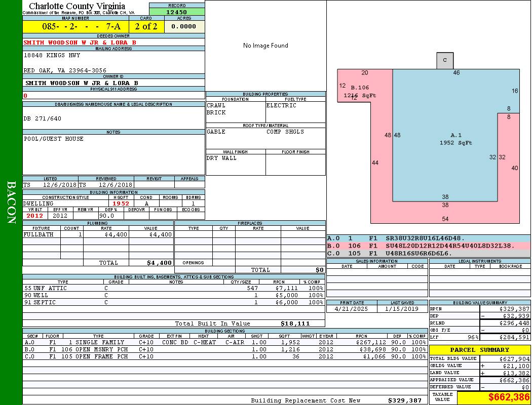The image size is (532, 405).
Task: Select the legal description DB 271/640
Action: tap(43, 118)
